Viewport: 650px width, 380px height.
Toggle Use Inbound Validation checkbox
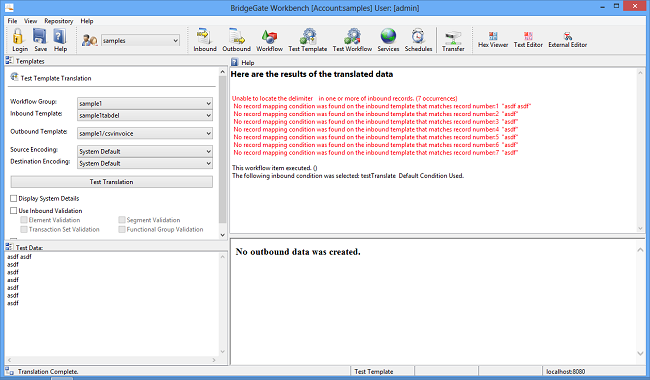14,211
